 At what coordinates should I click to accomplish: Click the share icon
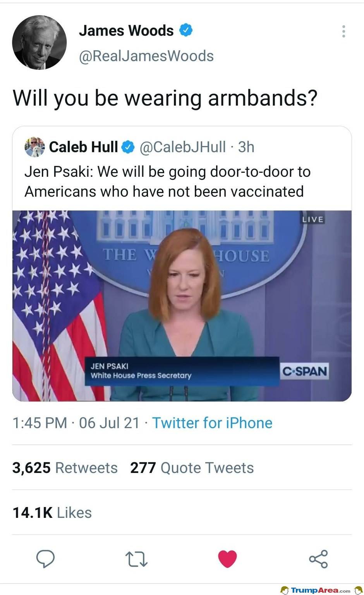coord(318,559)
